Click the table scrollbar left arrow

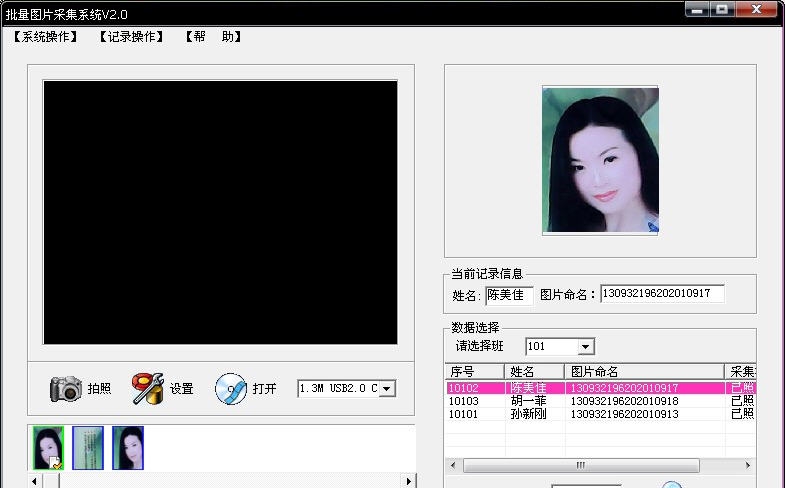pos(453,465)
